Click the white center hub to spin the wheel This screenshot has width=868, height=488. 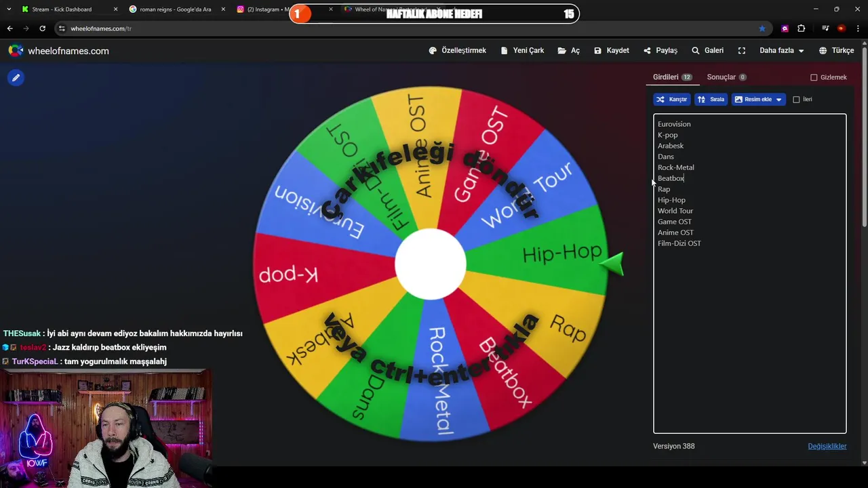click(x=431, y=264)
